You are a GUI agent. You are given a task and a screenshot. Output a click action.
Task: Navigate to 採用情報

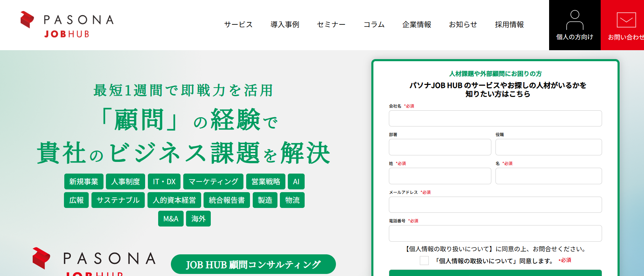point(509,25)
